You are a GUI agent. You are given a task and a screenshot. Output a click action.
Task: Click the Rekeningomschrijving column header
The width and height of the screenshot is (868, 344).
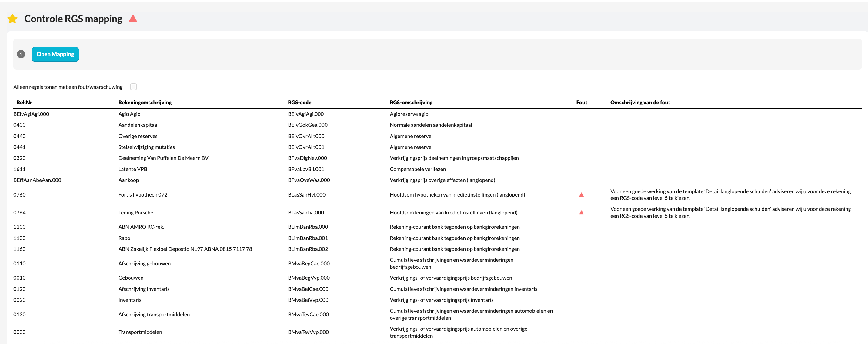[145, 103]
